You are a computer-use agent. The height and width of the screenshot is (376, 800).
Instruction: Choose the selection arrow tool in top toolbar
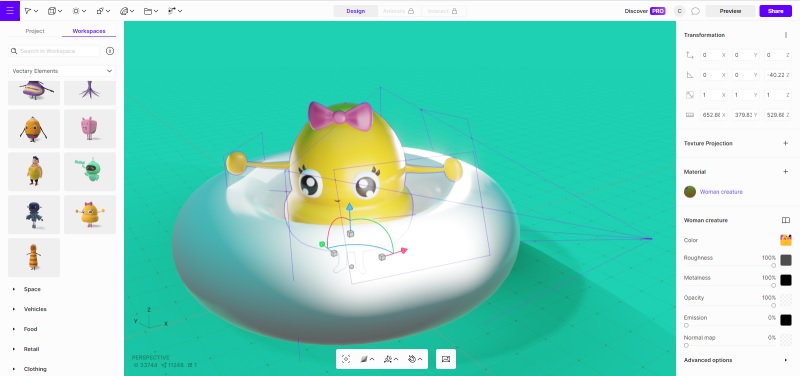click(x=29, y=11)
